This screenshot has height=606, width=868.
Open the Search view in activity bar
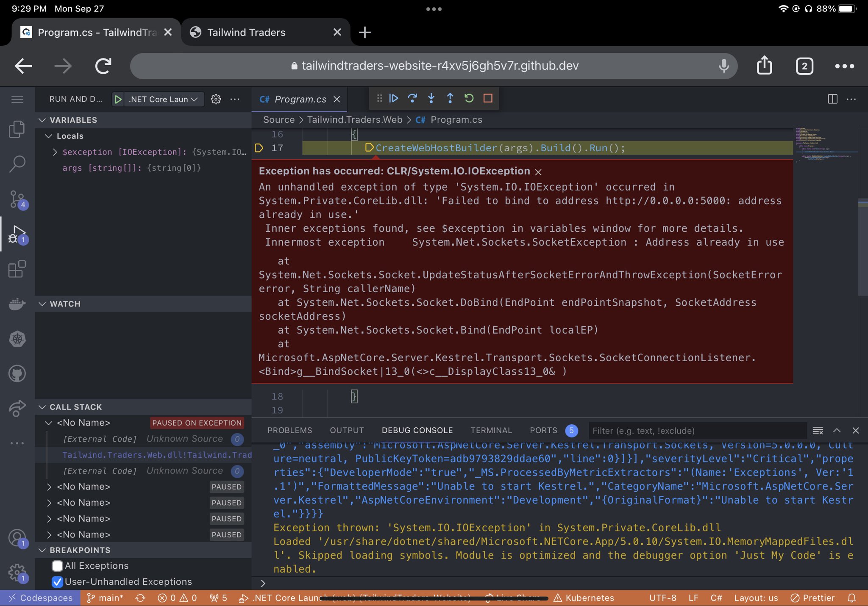[x=17, y=164]
